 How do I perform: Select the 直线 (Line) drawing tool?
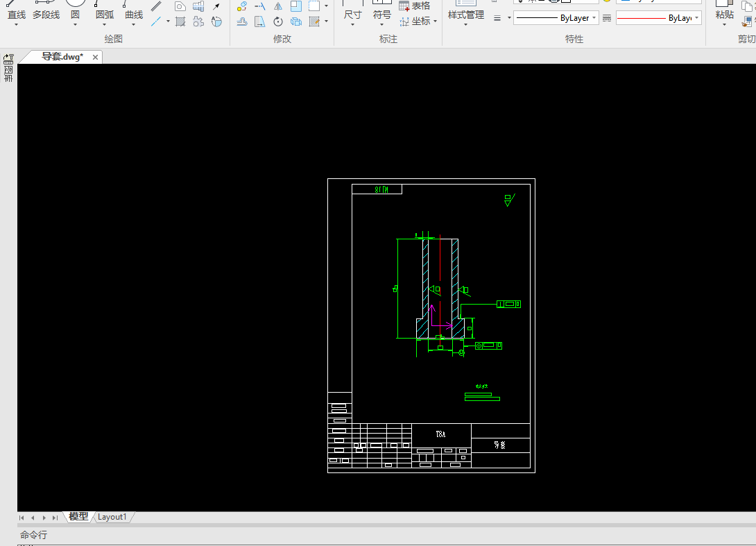pyautogui.click(x=17, y=15)
